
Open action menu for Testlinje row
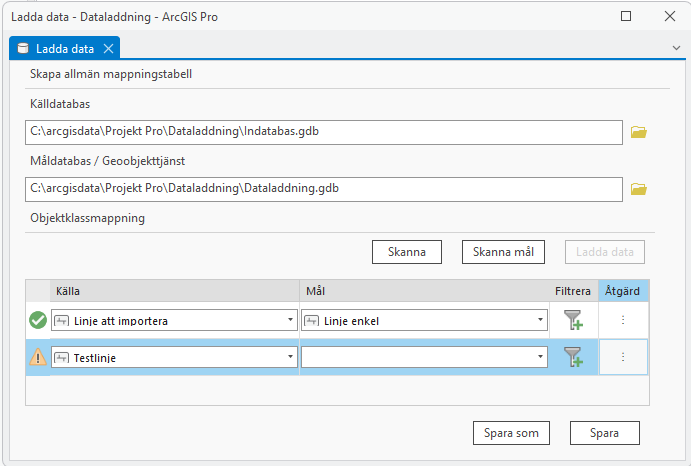(623, 357)
